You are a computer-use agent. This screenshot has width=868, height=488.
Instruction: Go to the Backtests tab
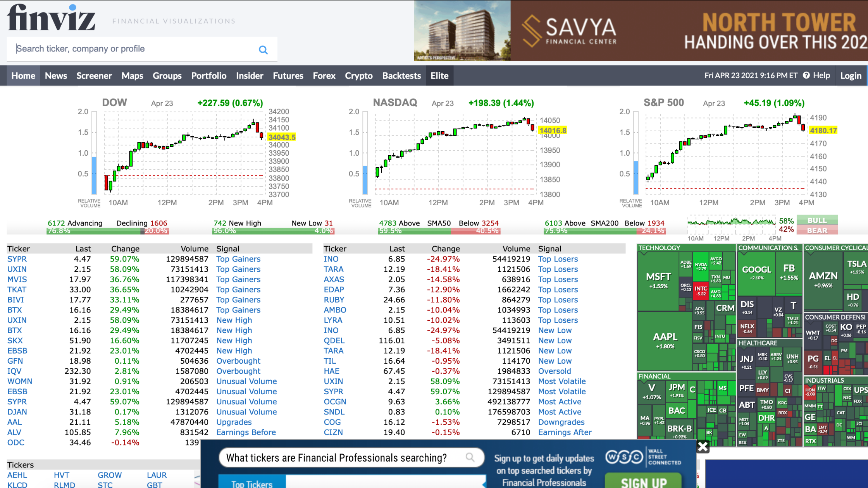401,76
